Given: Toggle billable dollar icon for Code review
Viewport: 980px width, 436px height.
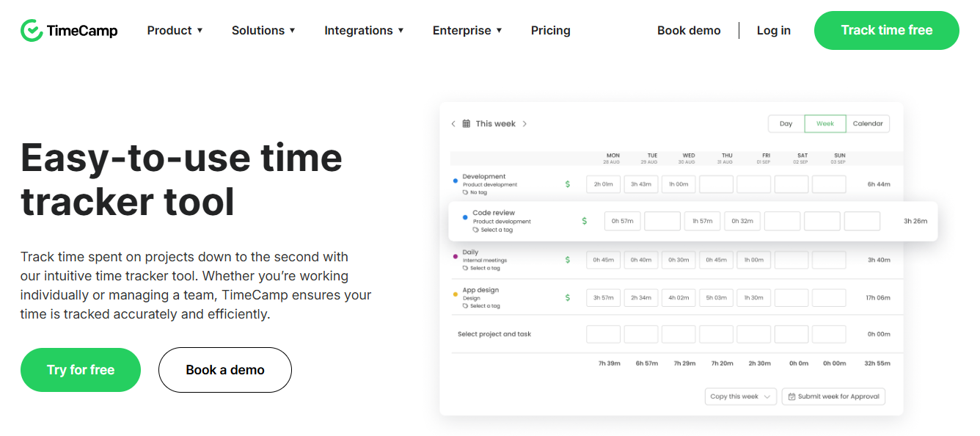Looking at the screenshot, I should click(585, 221).
